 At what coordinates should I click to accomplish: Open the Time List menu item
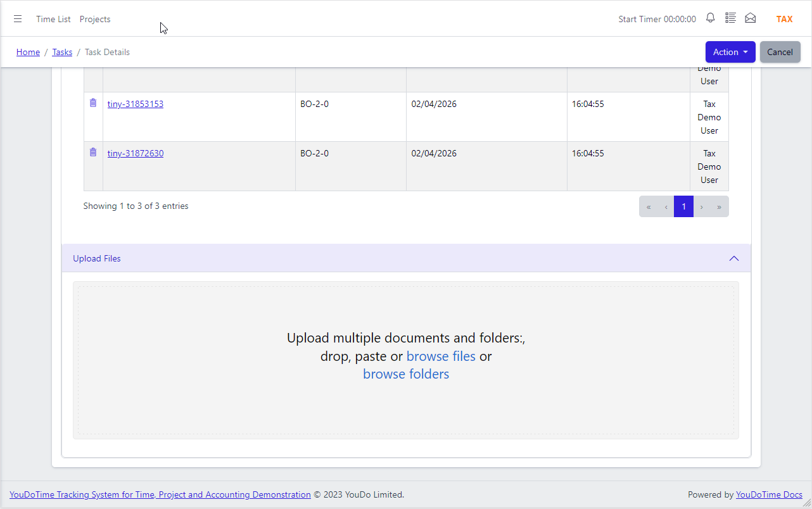click(53, 19)
